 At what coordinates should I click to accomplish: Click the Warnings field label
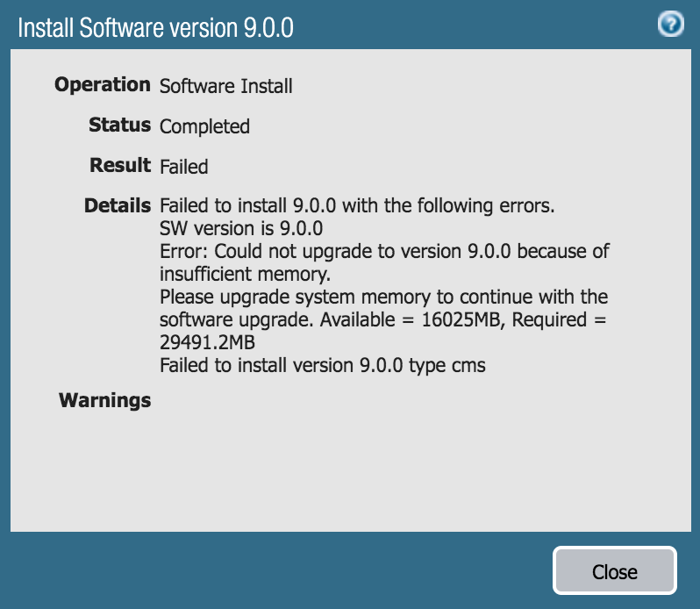pyautogui.click(x=104, y=401)
